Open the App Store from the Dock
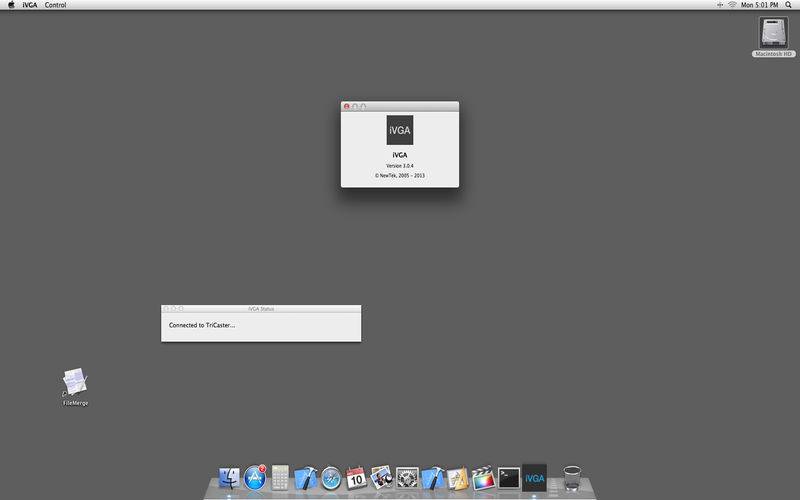800x500 pixels. coord(255,478)
